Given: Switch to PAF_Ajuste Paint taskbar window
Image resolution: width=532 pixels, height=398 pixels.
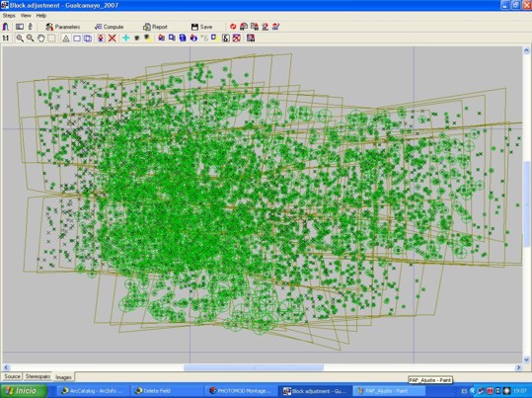Looking at the screenshot, I should click(389, 391).
